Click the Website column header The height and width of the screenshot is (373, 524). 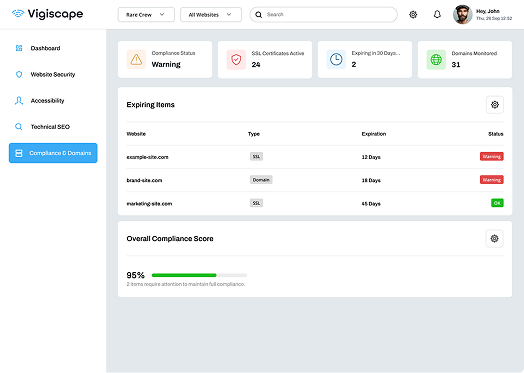[136, 134]
